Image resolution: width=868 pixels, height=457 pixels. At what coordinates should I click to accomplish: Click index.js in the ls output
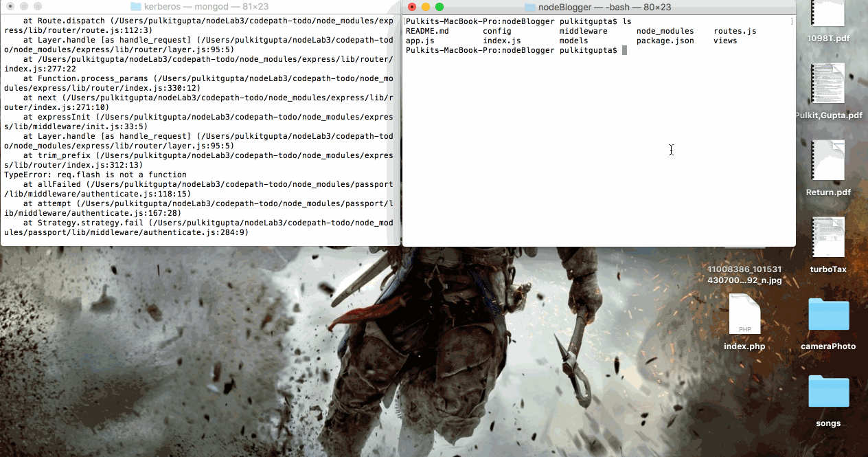click(x=502, y=41)
